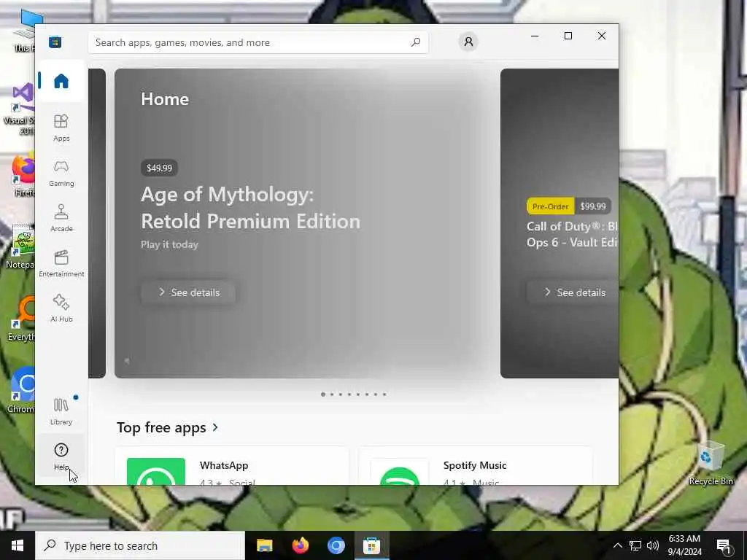Focus the Store search apps field
Image resolution: width=747 pixels, height=560 pixels.
click(258, 42)
